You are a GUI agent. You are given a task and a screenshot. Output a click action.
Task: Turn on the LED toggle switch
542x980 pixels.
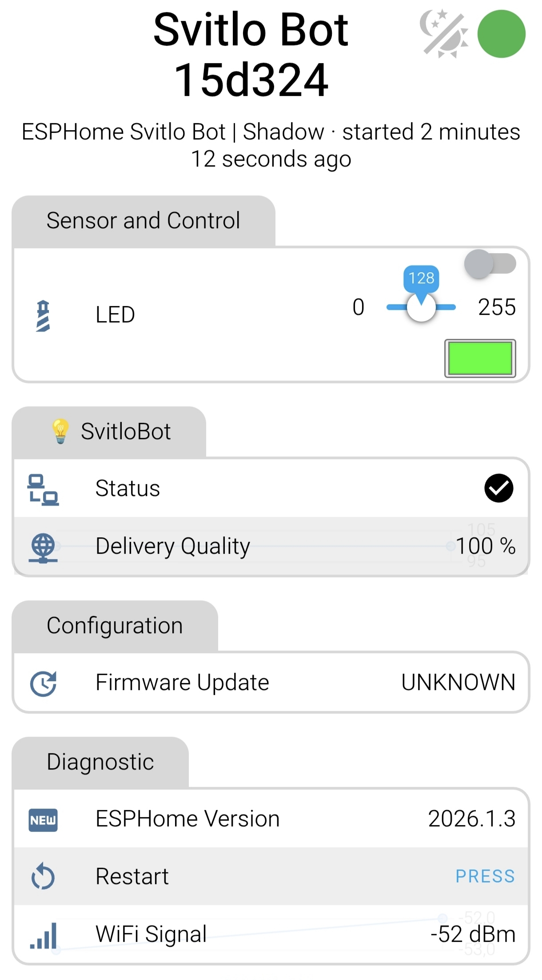pos(490,264)
